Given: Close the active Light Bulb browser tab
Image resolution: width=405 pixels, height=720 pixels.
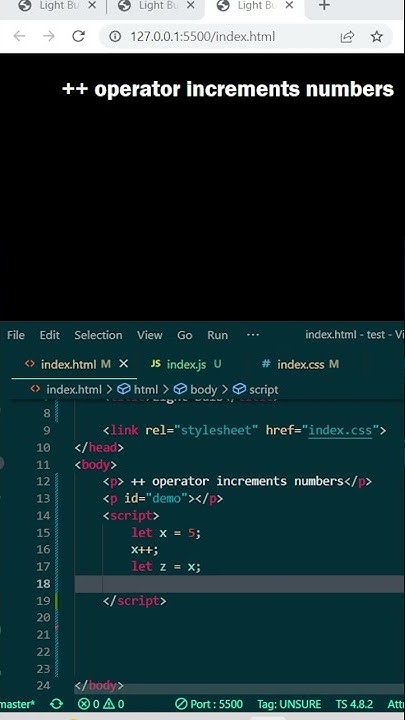Looking at the screenshot, I should (x=289, y=6).
